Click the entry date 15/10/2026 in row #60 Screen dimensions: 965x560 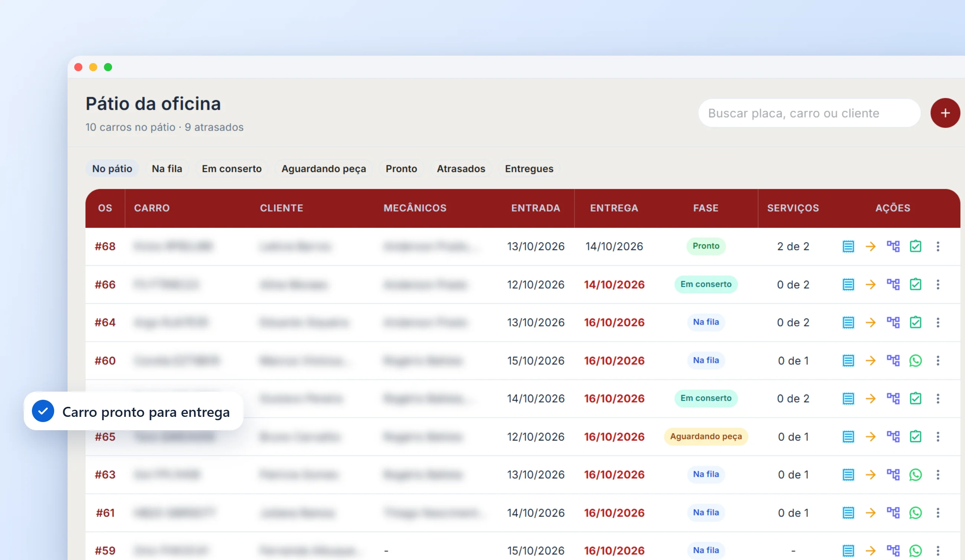pyautogui.click(x=536, y=360)
